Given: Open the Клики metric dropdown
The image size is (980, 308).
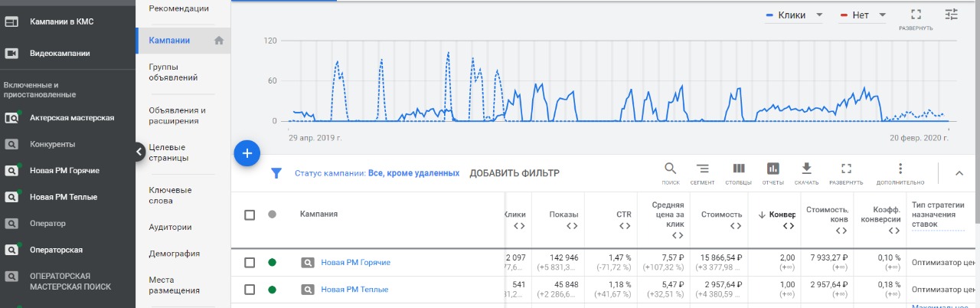Looking at the screenshot, I should click(794, 15).
